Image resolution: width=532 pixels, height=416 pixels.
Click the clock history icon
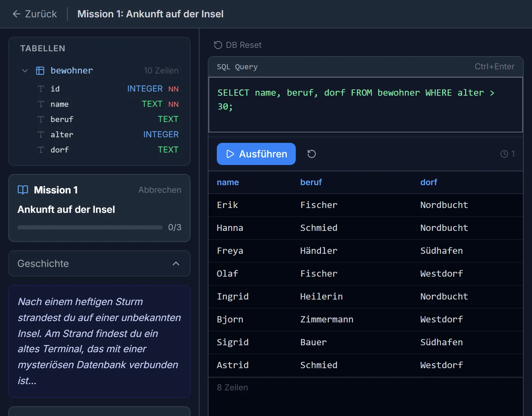tap(504, 154)
